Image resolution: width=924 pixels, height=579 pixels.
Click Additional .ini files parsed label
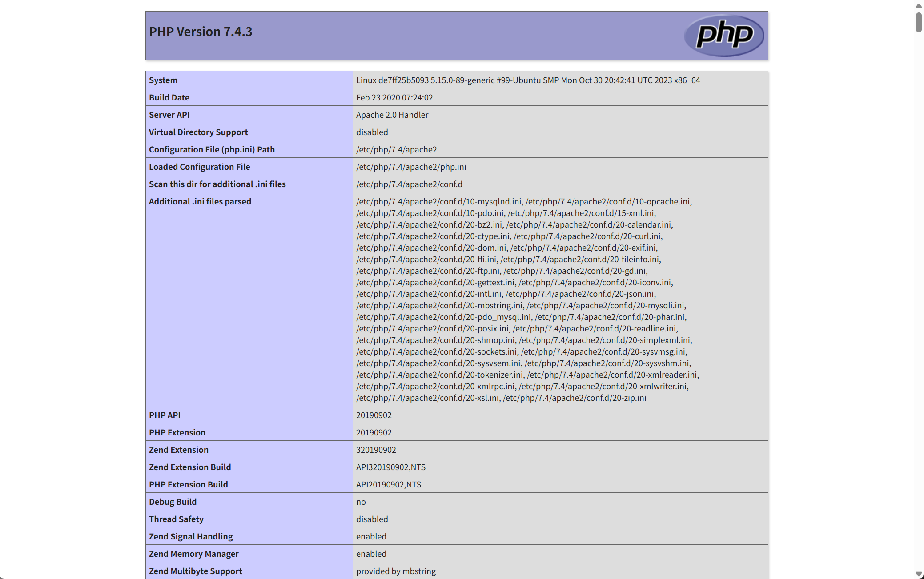(200, 201)
